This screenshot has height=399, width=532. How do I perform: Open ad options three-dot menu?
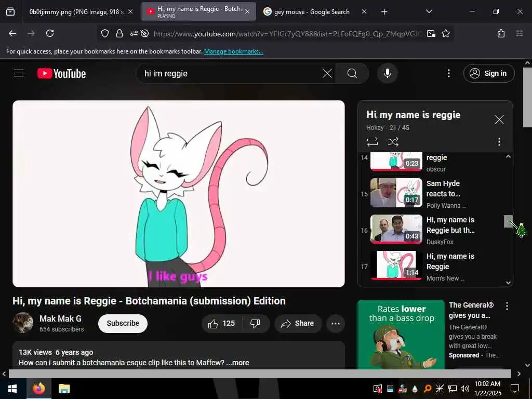pos(507,306)
